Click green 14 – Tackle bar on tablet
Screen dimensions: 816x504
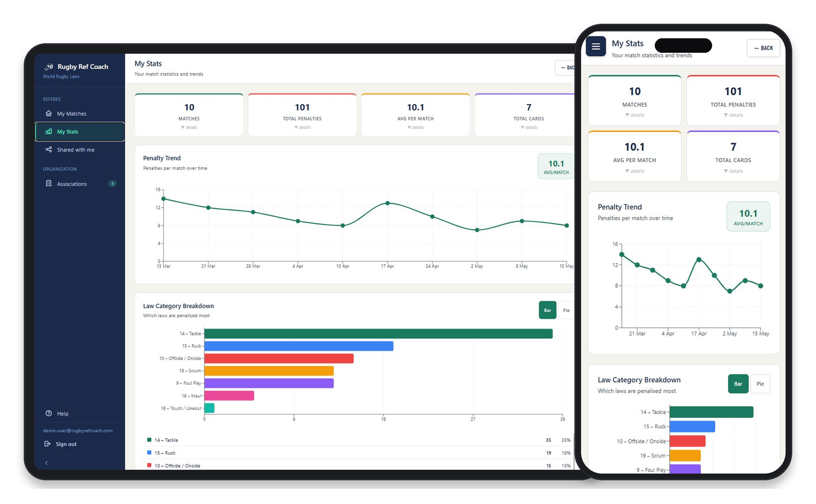tap(379, 334)
